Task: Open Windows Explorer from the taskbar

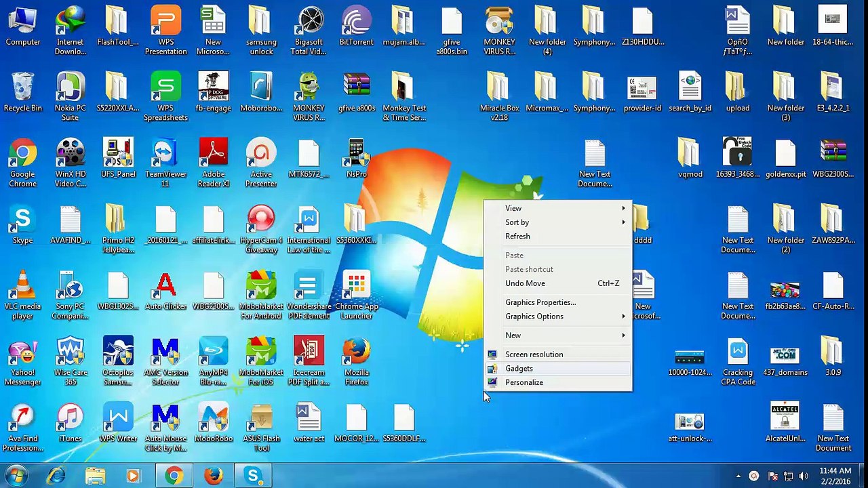Action: click(95, 476)
